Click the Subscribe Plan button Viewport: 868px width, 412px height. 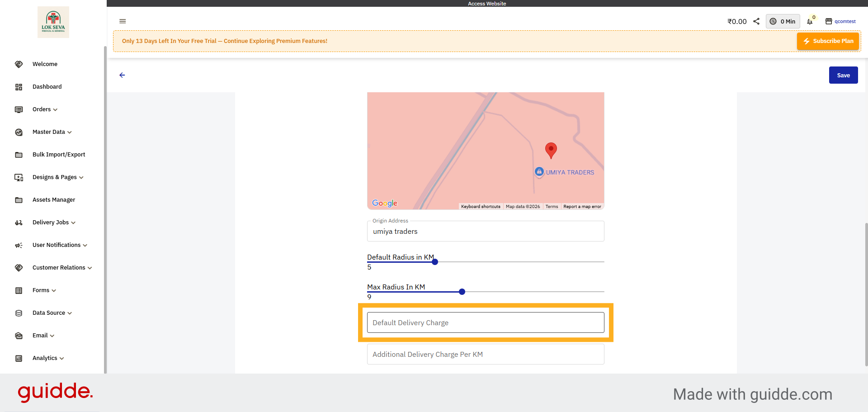(828, 41)
